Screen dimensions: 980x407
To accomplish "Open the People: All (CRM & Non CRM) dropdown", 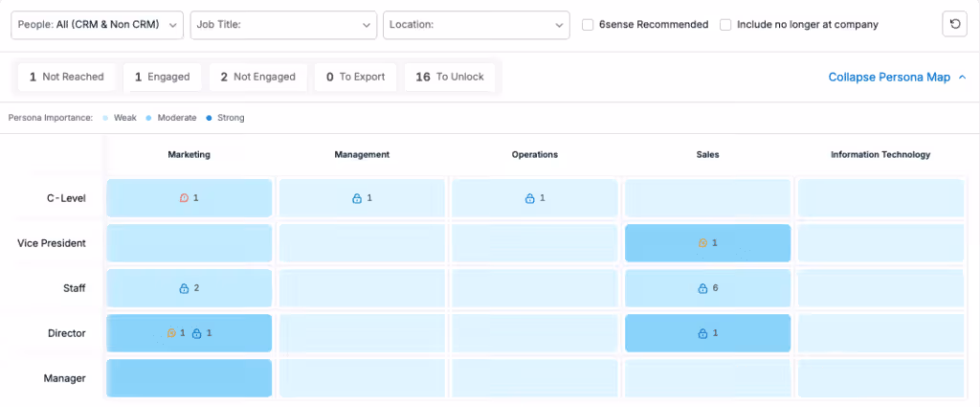I will click(98, 25).
